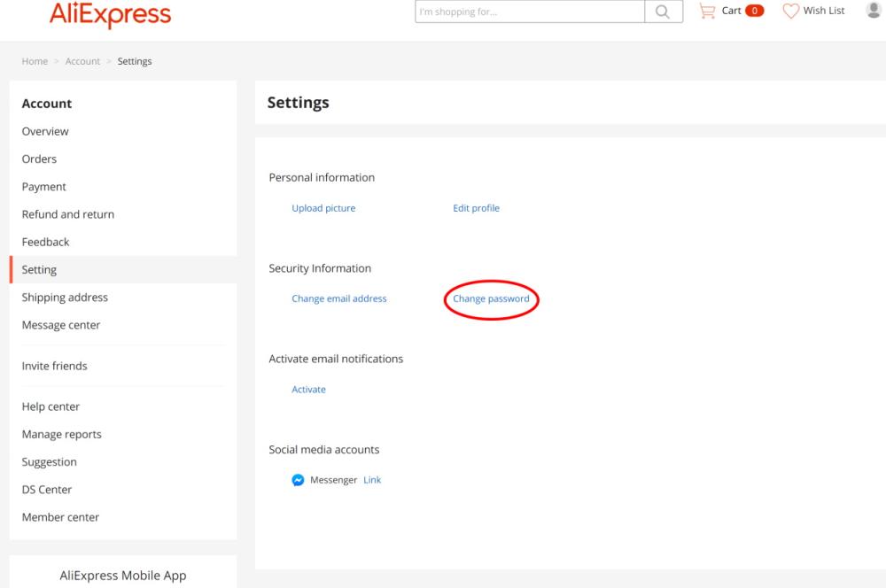Click the AliExpress Mobile App text
The image size is (886, 588).
pyautogui.click(x=123, y=576)
